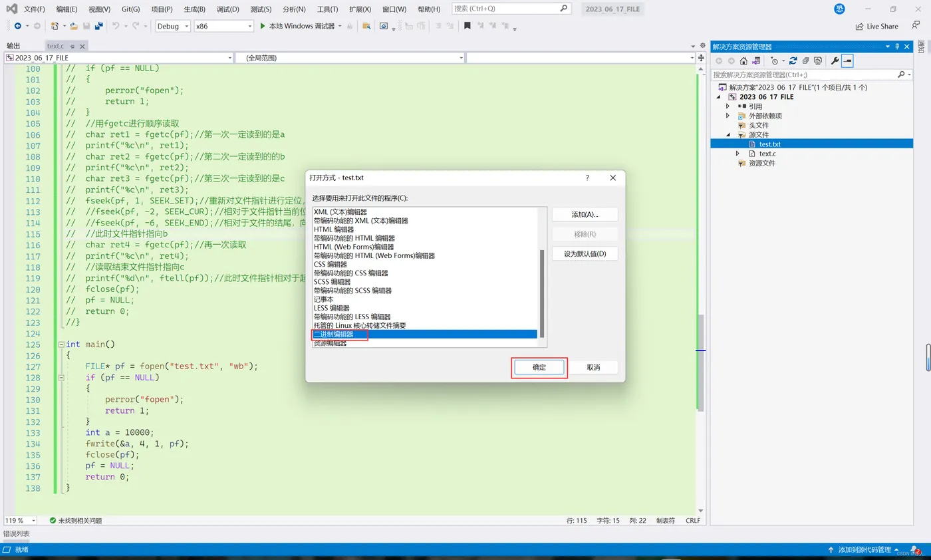Open the Solution Explorer window options dropdown arrow

pyautogui.click(x=887, y=47)
